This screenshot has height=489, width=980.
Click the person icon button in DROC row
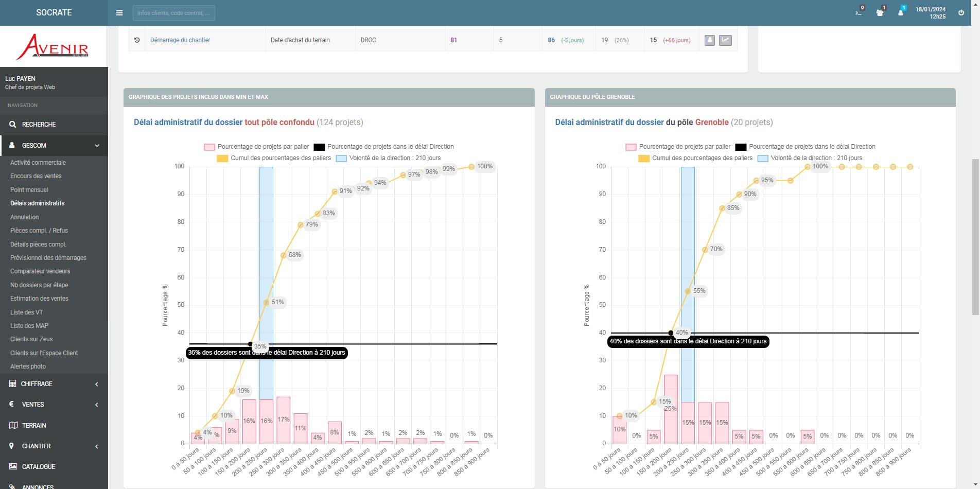tap(709, 40)
